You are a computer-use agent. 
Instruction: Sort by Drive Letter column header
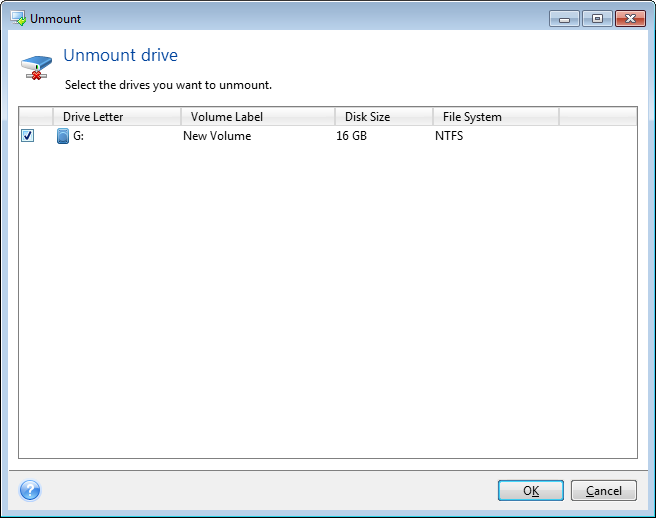(x=116, y=117)
